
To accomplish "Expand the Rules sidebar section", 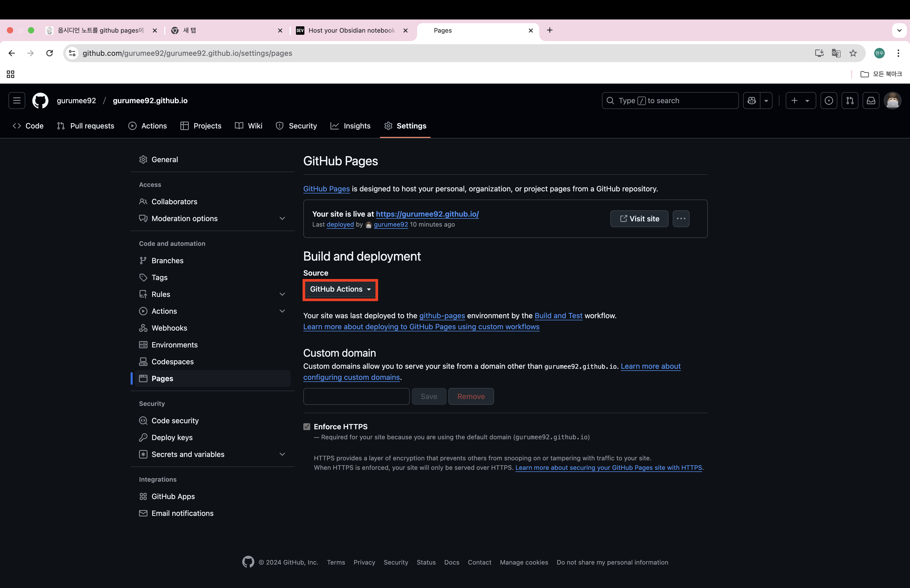I will (x=282, y=294).
